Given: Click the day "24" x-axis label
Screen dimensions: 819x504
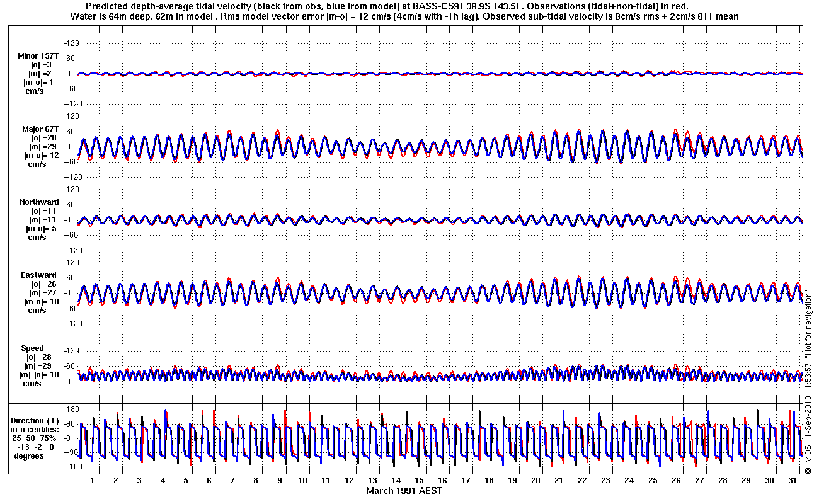Looking at the screenshot, I should coord(629,481).
